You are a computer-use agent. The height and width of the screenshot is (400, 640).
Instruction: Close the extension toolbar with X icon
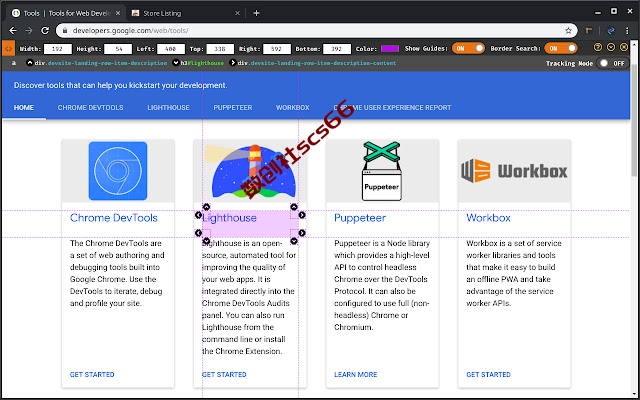pos(624,47)
